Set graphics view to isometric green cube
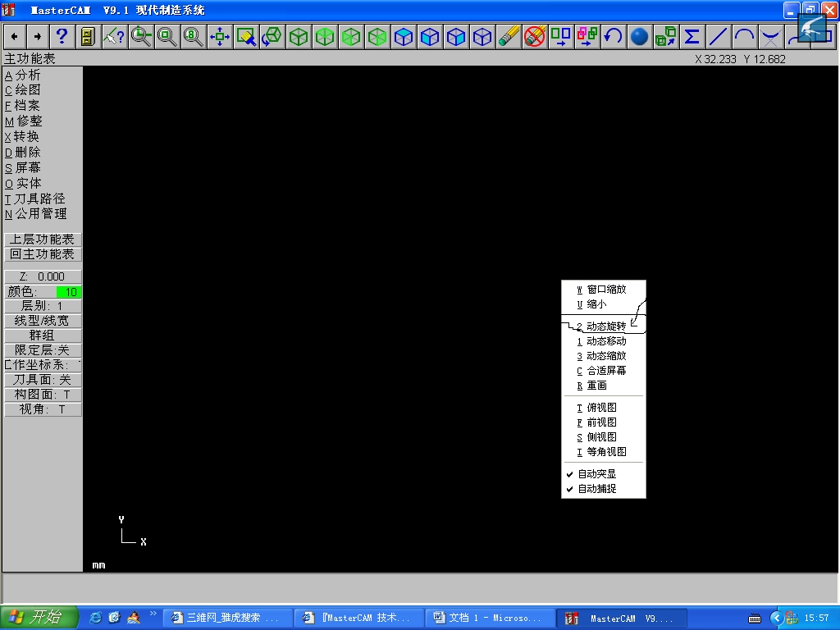Viewport: 840px width, 630px height. click(377, 37)
